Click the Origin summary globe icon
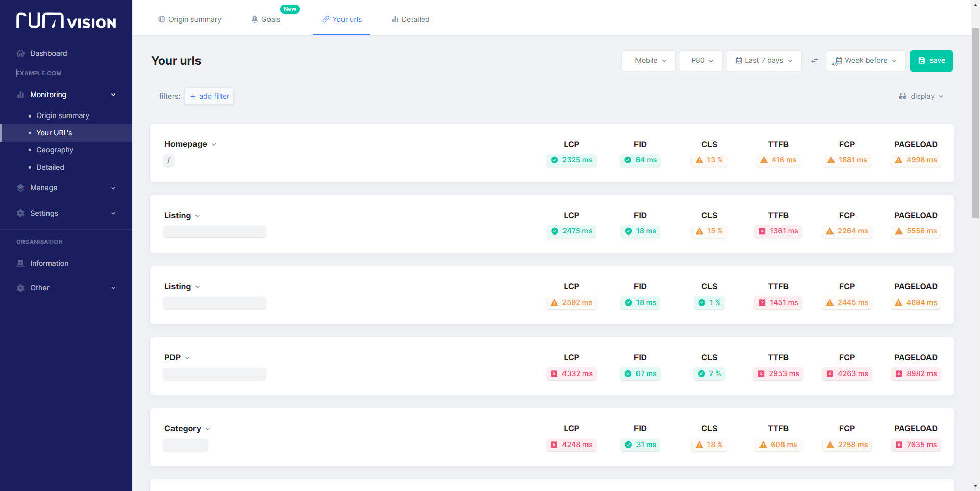The height and width of the screenshot is (491, 980). coord(162,19)
